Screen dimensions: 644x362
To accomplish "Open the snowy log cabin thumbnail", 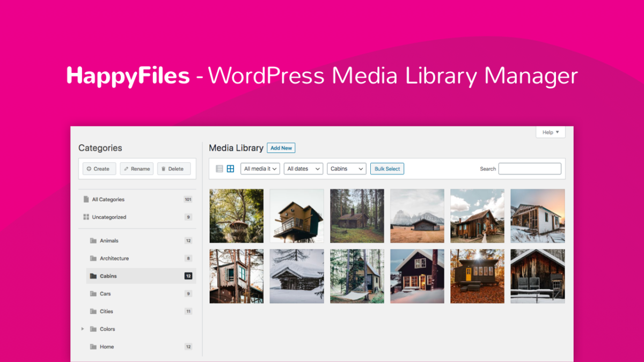I will (x=297, y=276).
